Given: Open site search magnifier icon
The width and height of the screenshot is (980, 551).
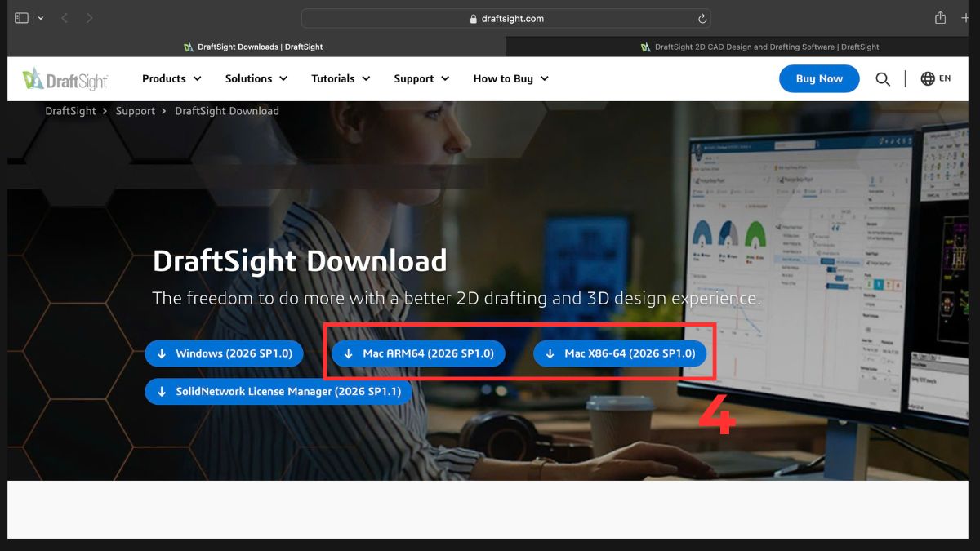Looking at the screenshot, I should [883, 78].
